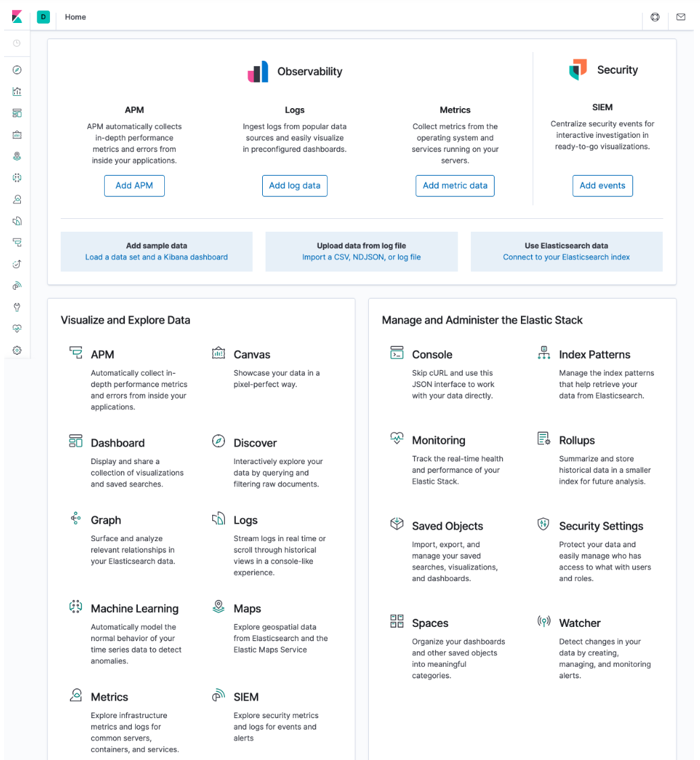
Task: Click the Home breadcrumb
Action: (75, 17)
